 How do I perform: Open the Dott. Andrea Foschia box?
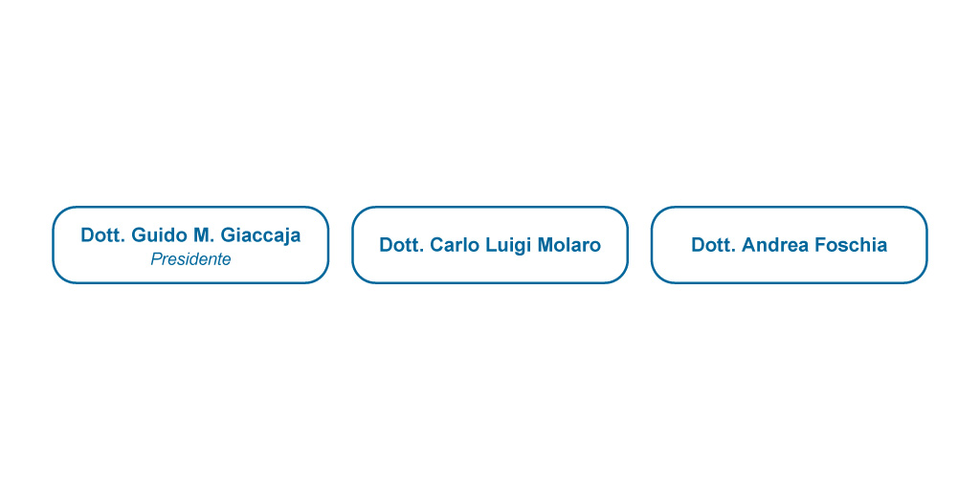(790, 245)
